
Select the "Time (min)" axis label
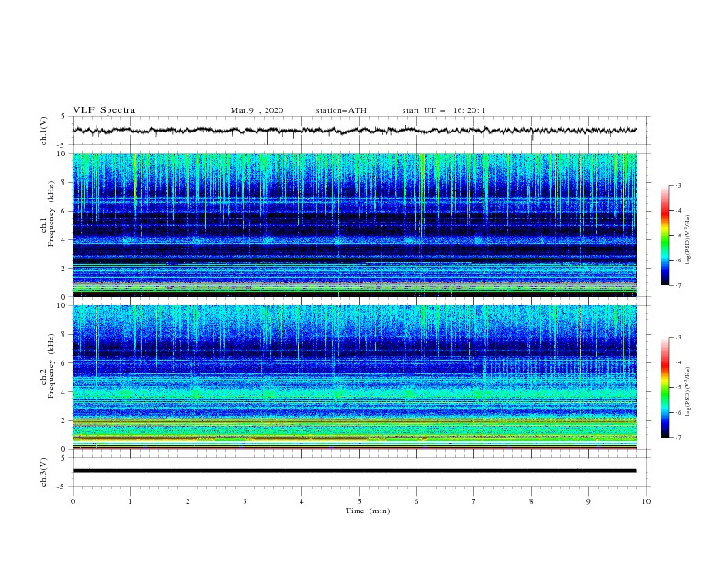(x=368, y=511)
